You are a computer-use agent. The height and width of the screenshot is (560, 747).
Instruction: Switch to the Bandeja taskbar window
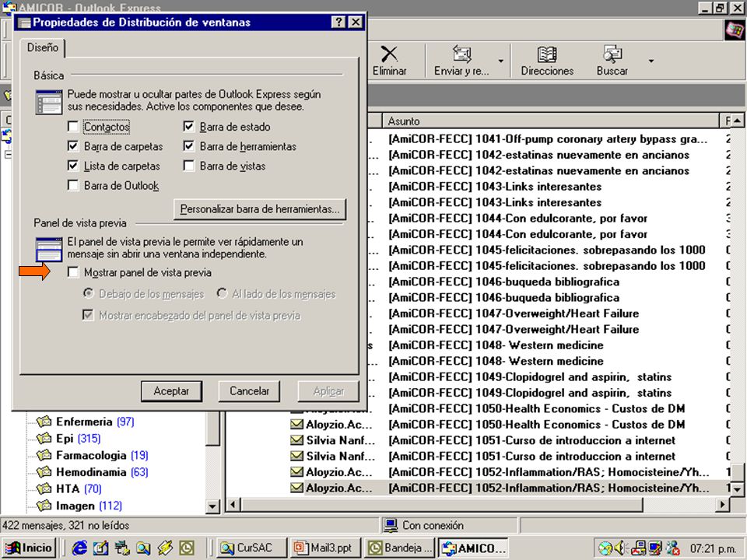tap(401, 548)
